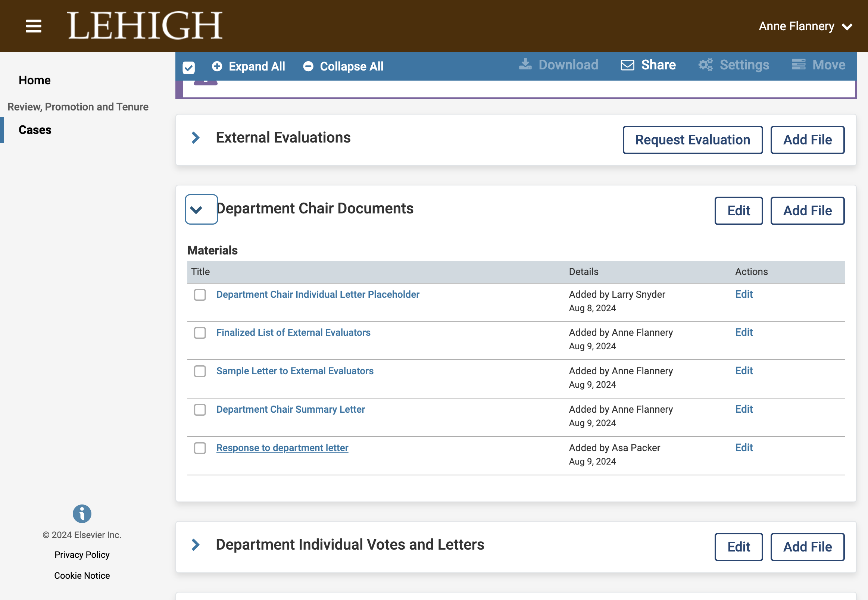Expand the External Evaluations section
868x600 pixels.
196,138
